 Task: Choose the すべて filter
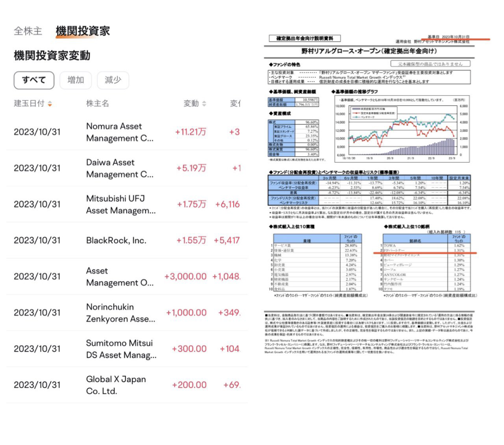pos(34,80)
